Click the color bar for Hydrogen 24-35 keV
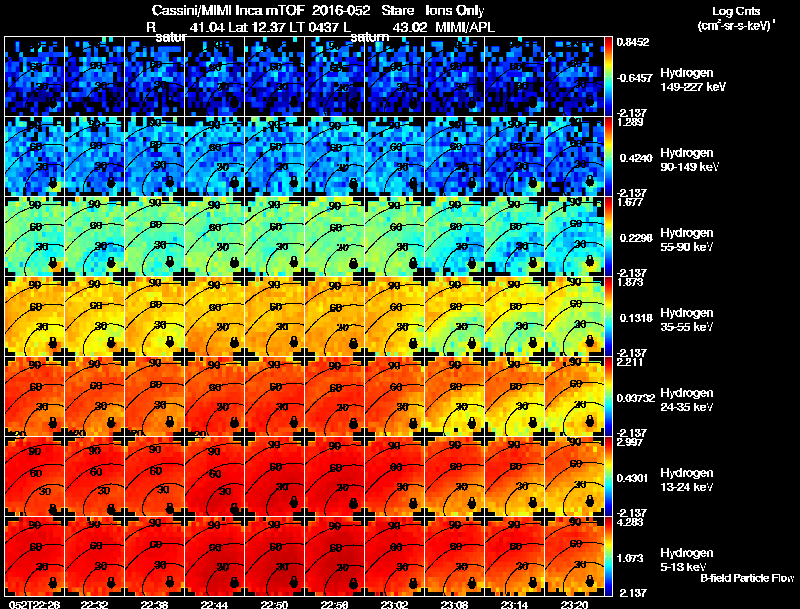This screenshot has height=609, width=800. (608, 397)
